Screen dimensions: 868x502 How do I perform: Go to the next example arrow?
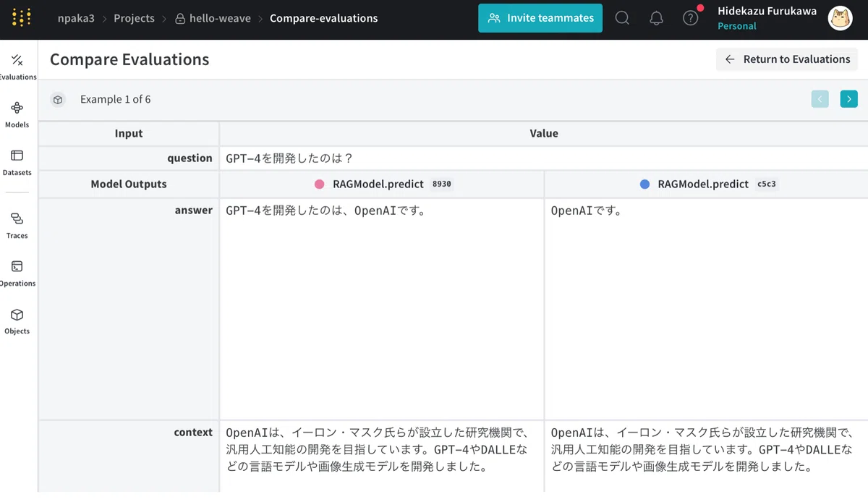point(849,99)
